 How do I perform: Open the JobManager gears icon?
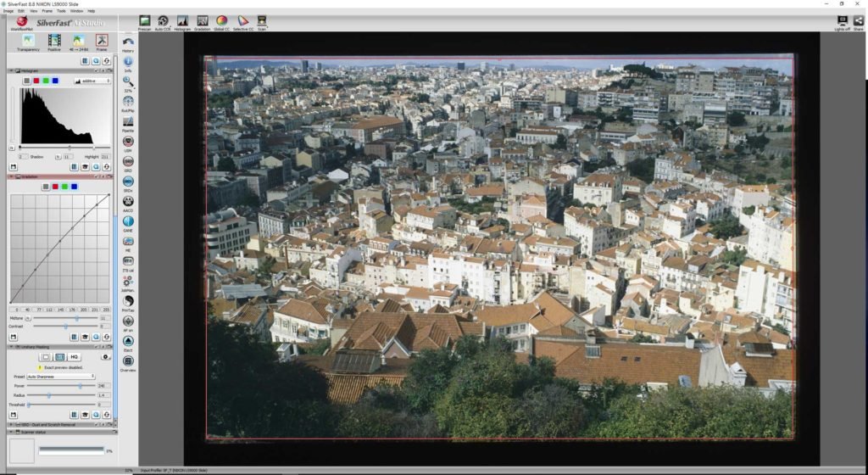(x=128, y=281)
